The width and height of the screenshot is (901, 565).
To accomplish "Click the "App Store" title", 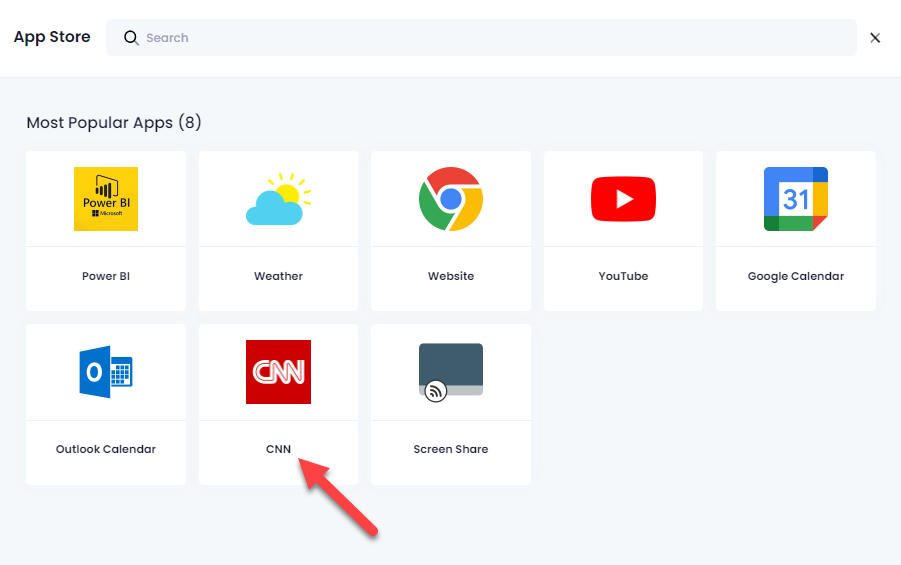I will pos(52,37).
